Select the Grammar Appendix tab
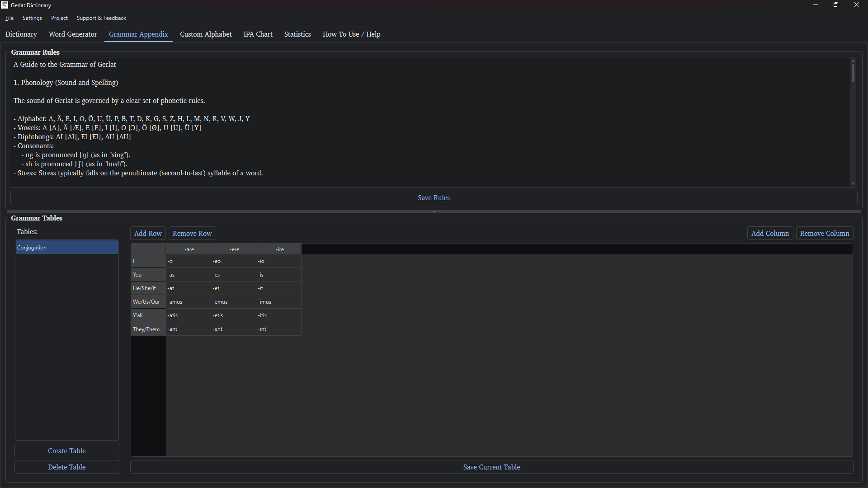868x488 pixels. (138, 34)
